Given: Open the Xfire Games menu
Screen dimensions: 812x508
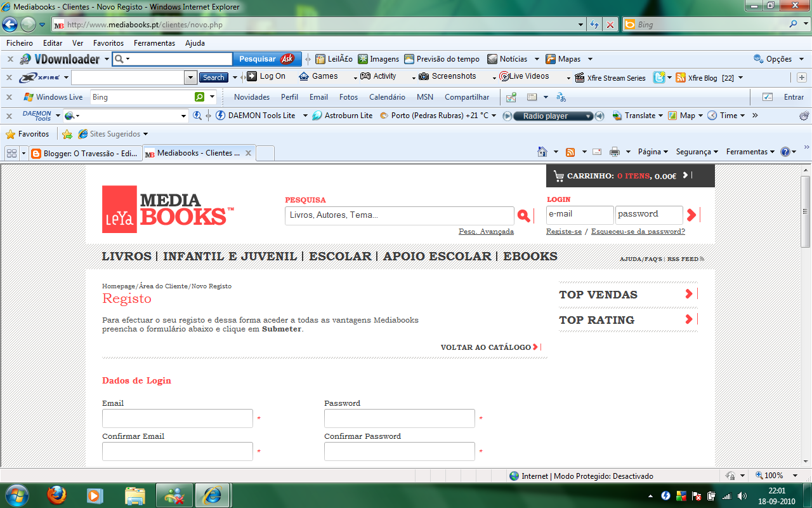Looking at the screenshot, I should tap(318, 76).
